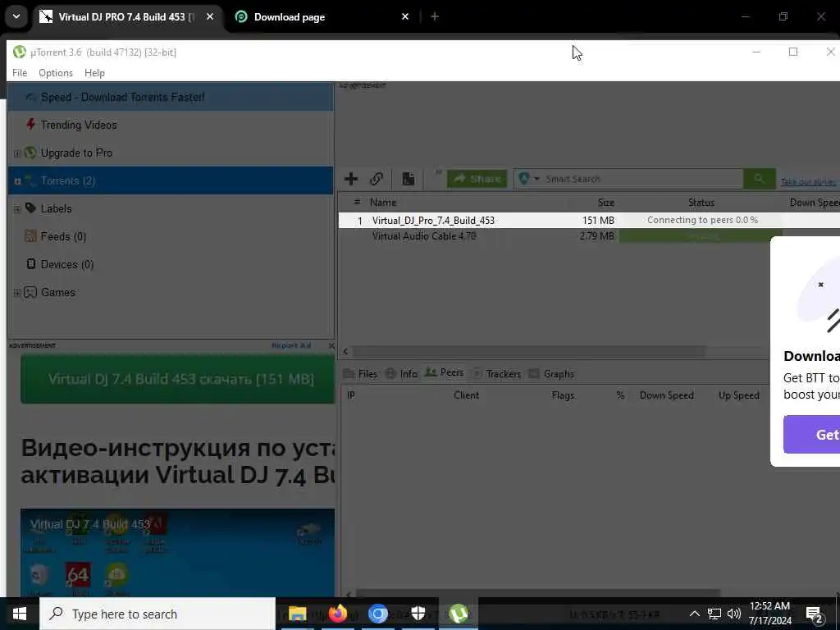Open the Smart Search provider dropdown arrow
840x630 pixels.
click(536, 179)
